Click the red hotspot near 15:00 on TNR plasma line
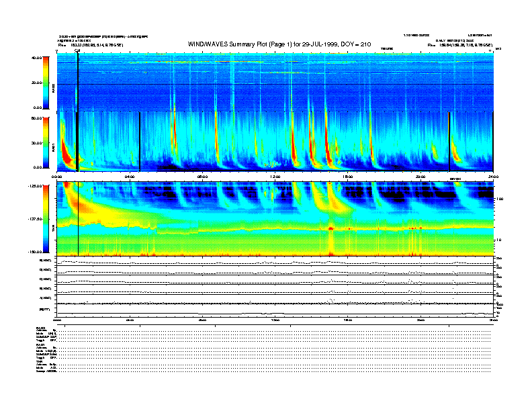The height and width of the screenshot is (411, 532). pyautogui.click(x=330, y=229)
